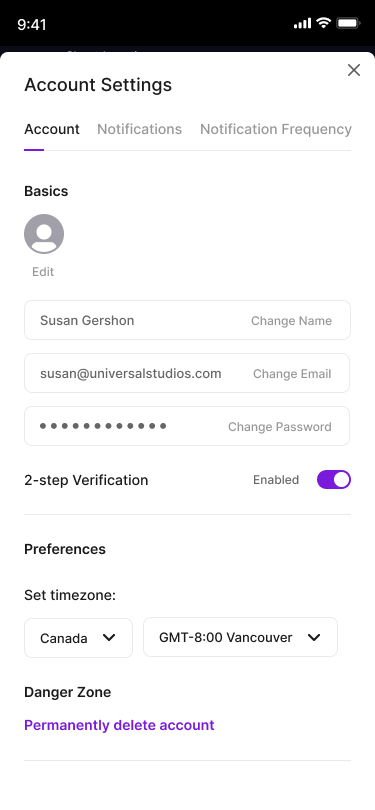Click the Change Name link
Viewport: 375px width, 810px height.
(x=291, y=321)
